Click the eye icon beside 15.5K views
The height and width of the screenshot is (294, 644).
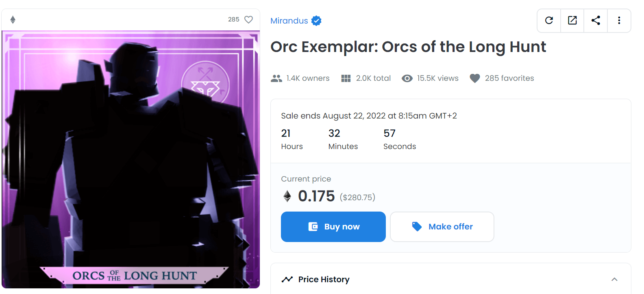pos(407,78)
